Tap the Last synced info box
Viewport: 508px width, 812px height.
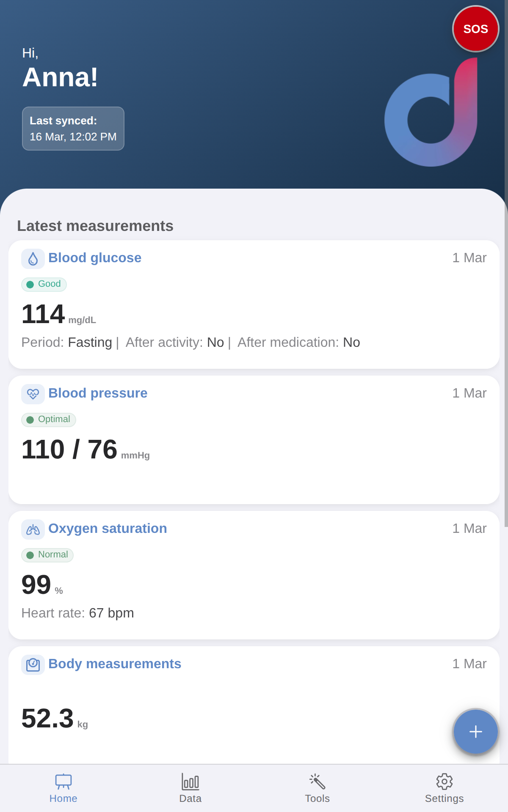pyautogui.click(x=73, y=129)
